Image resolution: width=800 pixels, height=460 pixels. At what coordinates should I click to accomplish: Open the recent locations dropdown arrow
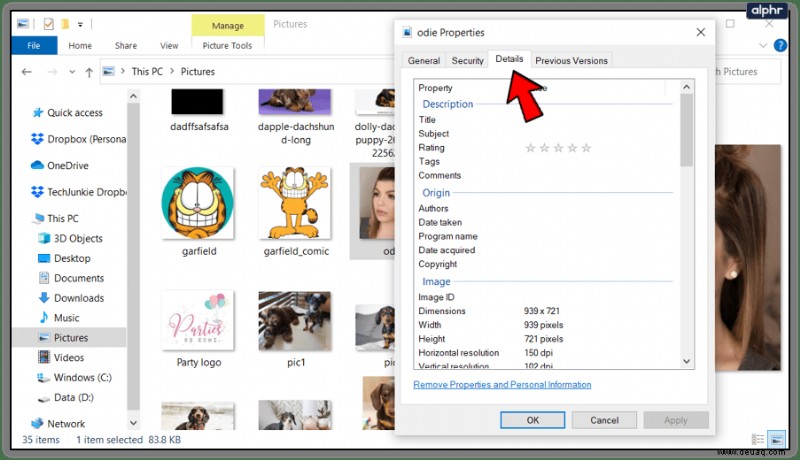(72, 72)
